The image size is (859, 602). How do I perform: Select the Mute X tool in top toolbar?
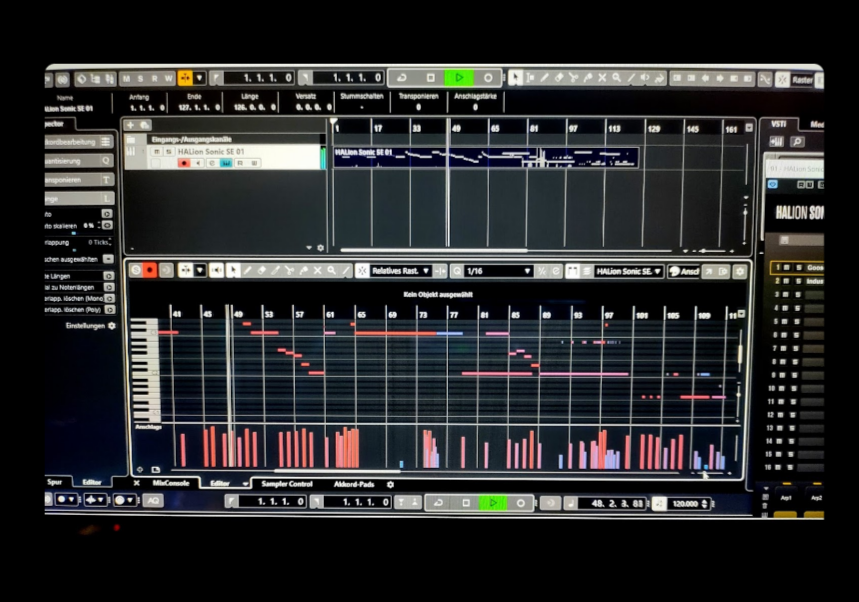click(x=602, y=78)
